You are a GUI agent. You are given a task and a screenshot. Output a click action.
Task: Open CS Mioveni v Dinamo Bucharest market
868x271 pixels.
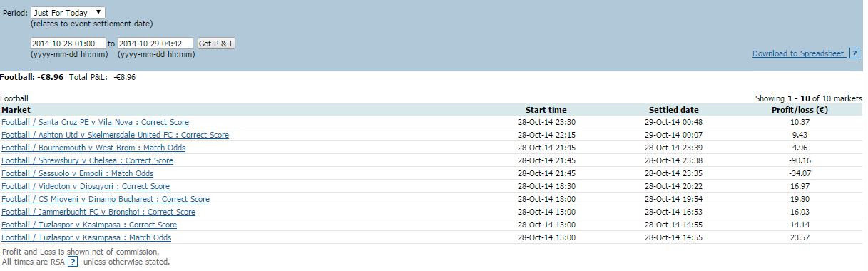pos(106,199)
